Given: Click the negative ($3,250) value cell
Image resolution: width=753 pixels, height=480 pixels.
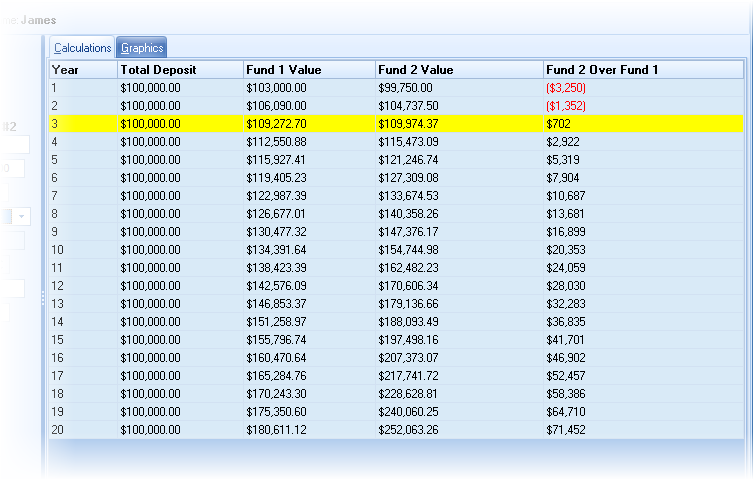Looking at the screenshot, I should pos(566,88).
